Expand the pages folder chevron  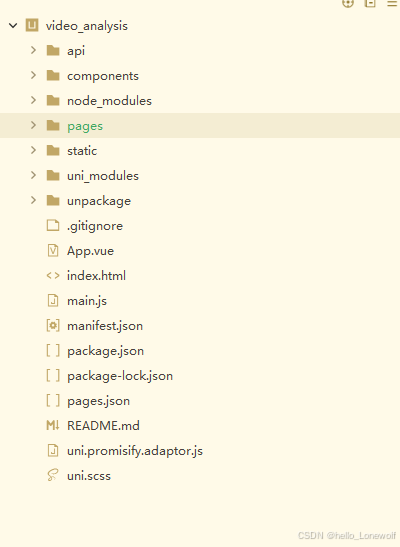(33, 125)
